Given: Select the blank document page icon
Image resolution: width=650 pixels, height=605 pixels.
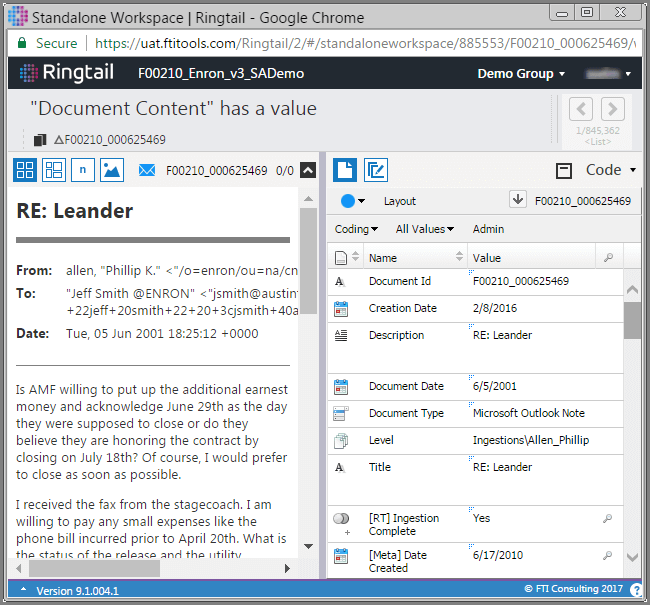Looking at the screenshot, I should [x=345, y=170].
